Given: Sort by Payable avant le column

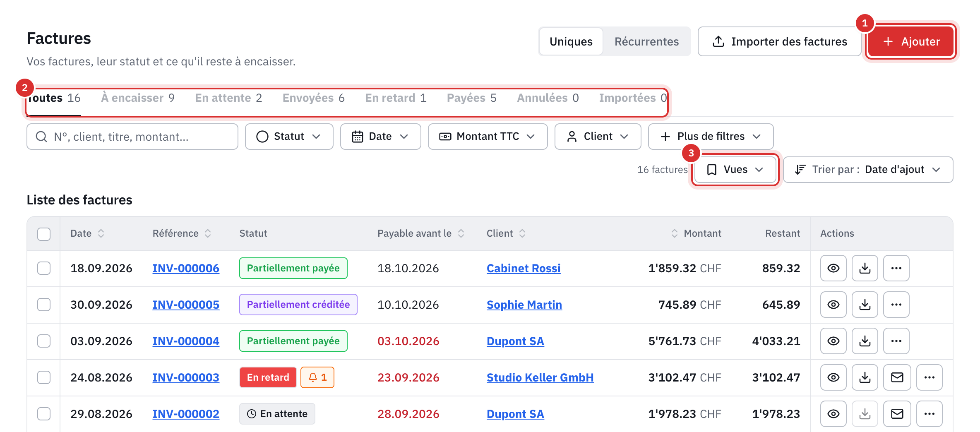Looking at the screenshot, I should [x=420, y=233].
